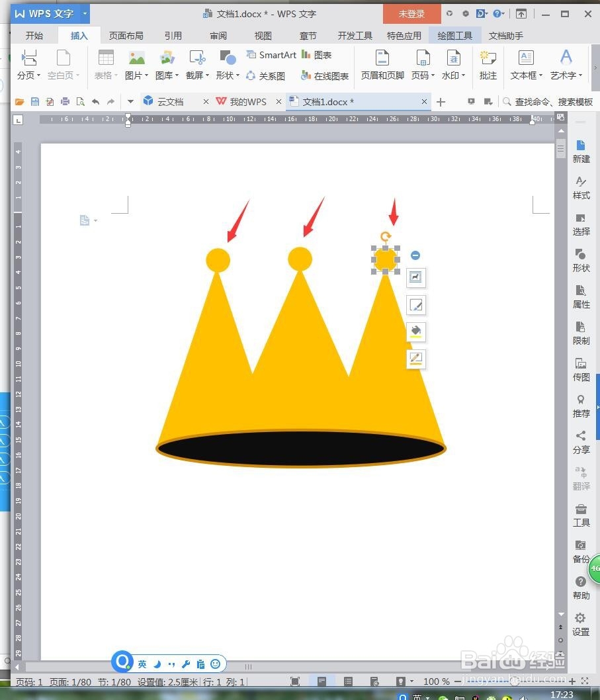Screen dimensions: 600x700
Task: Click the 水印 watermark icon
Action: (454, 58)
